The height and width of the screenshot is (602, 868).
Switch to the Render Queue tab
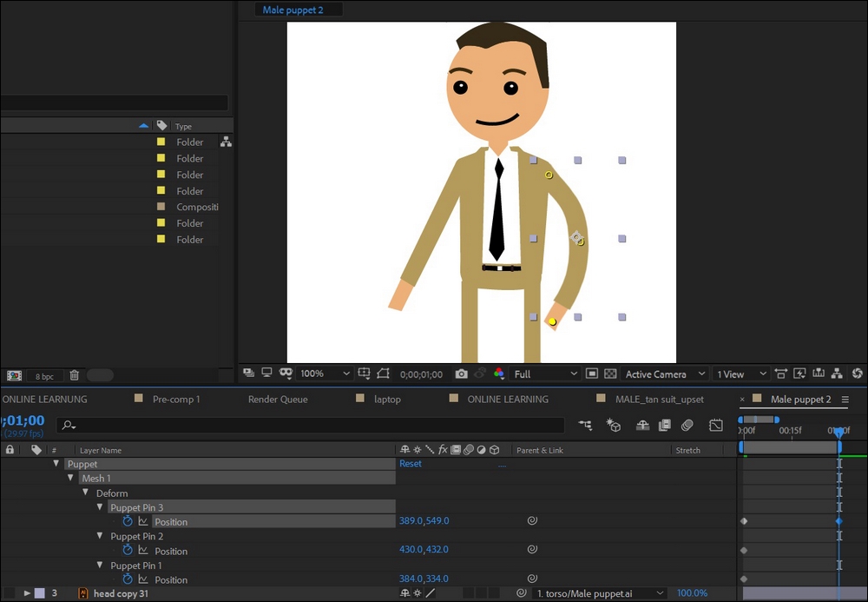(278, 400)
